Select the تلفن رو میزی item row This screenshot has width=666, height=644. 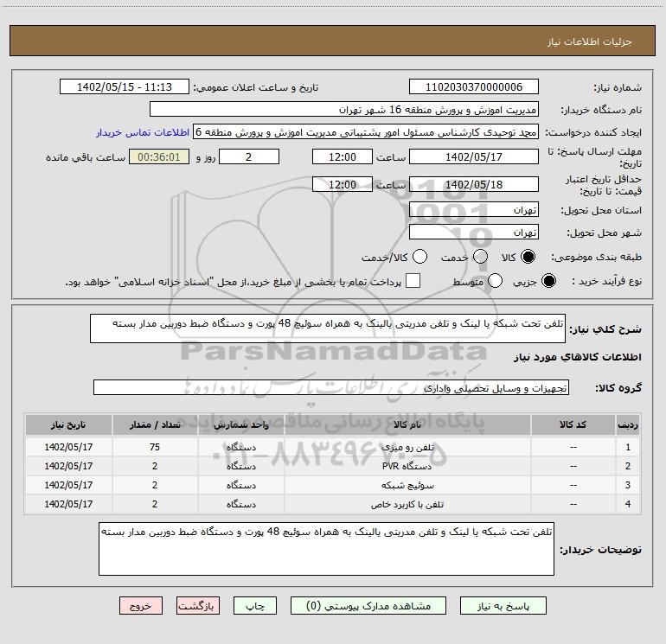coord(333,447)
